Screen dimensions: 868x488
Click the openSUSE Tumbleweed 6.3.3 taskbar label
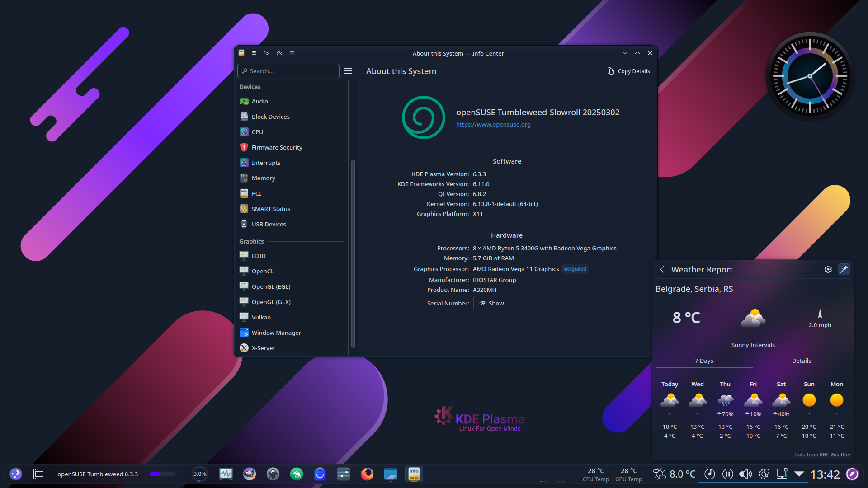pyautogui.click(x=98, y=474)
